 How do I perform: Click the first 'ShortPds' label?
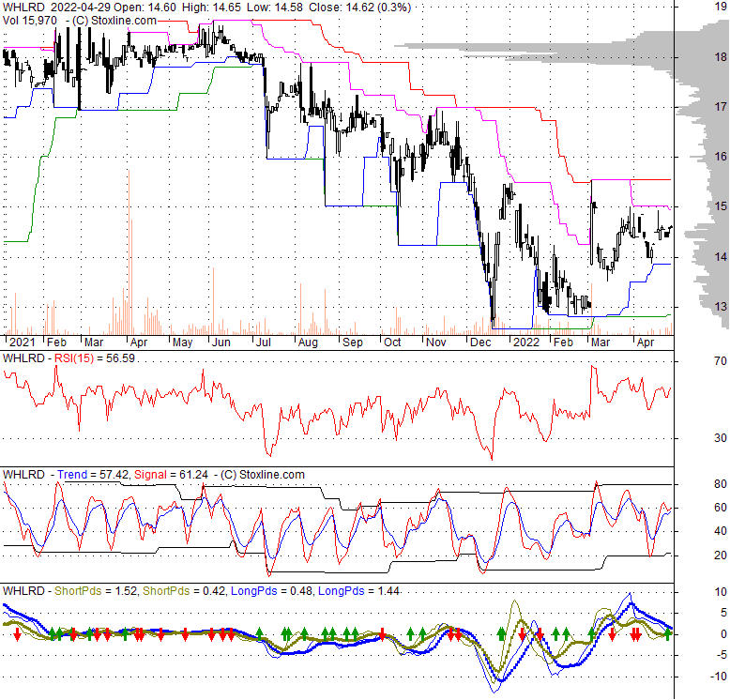coord(78,591)
